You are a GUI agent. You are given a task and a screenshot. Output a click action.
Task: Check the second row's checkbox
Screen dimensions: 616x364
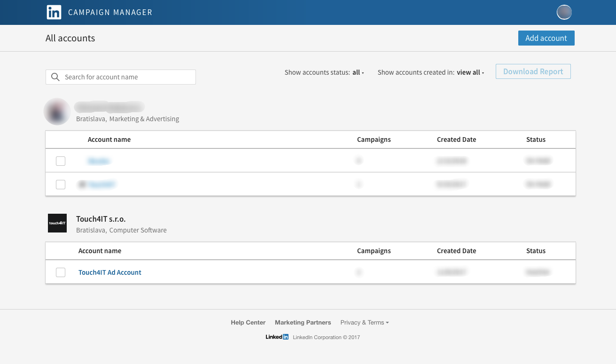point(60,184)
